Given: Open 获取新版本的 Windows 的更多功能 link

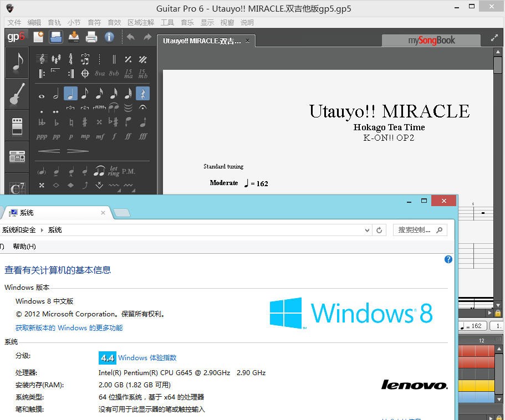Looking at the screenshot, I should [x=69, y=328].
